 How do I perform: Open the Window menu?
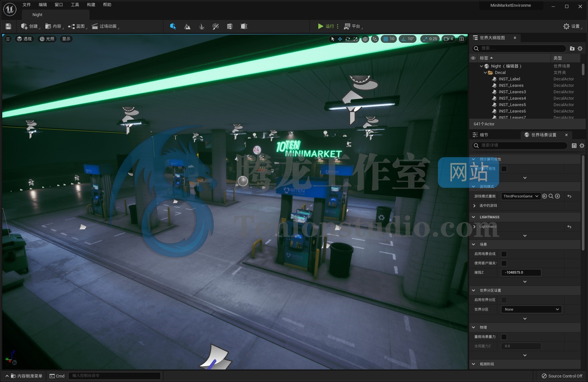[x=59, y=5]
